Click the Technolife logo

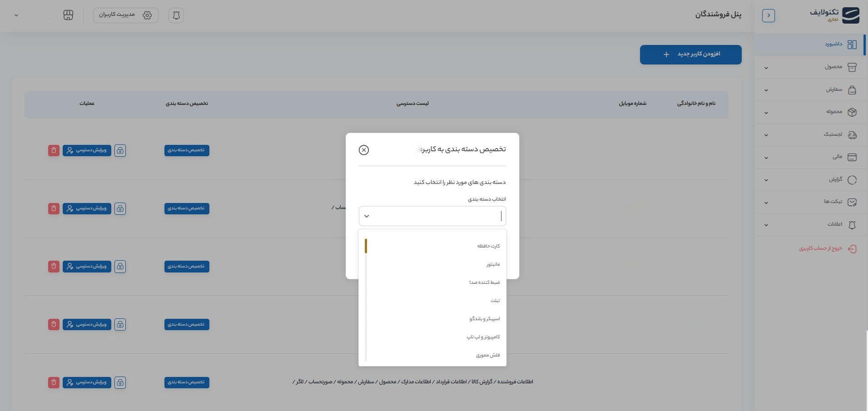click(x=835, y=15)
